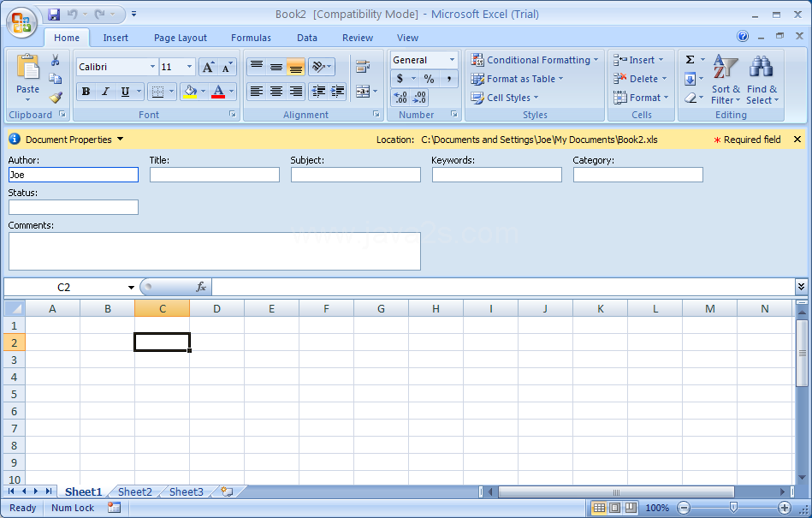Expand Conditional Formatting menu
812x518 pixels.
click(535, 60)
